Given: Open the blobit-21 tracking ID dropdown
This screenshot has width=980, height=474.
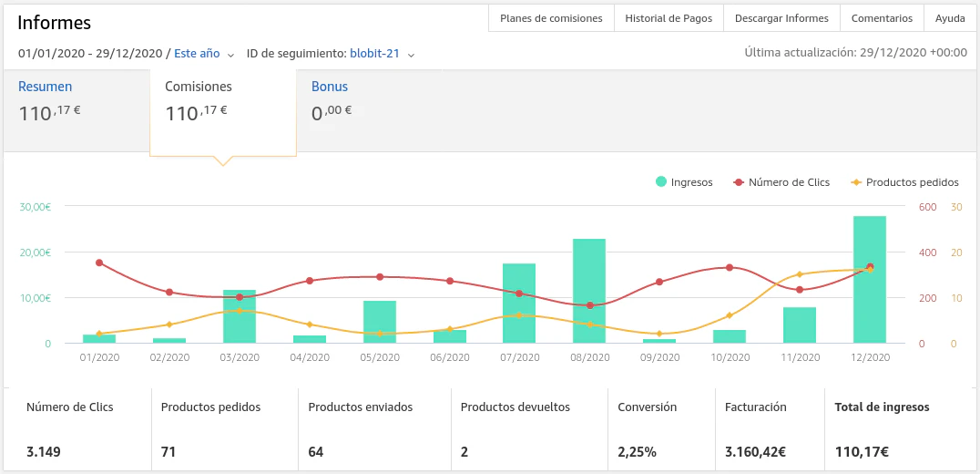Looking at the screenshot, I should 382,54.
